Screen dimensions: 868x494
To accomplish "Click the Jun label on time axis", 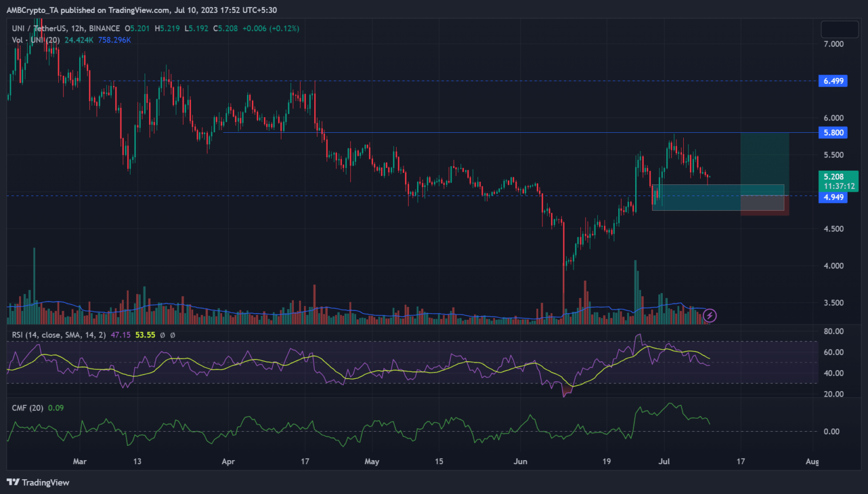I will tap(520, 462).
